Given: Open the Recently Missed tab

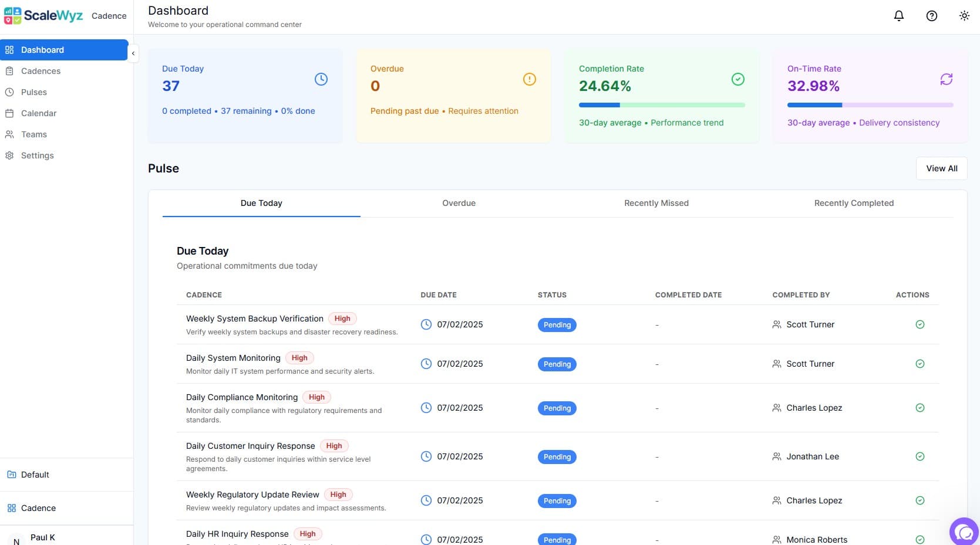Looking at the screenshot, I should click(656, 203).
